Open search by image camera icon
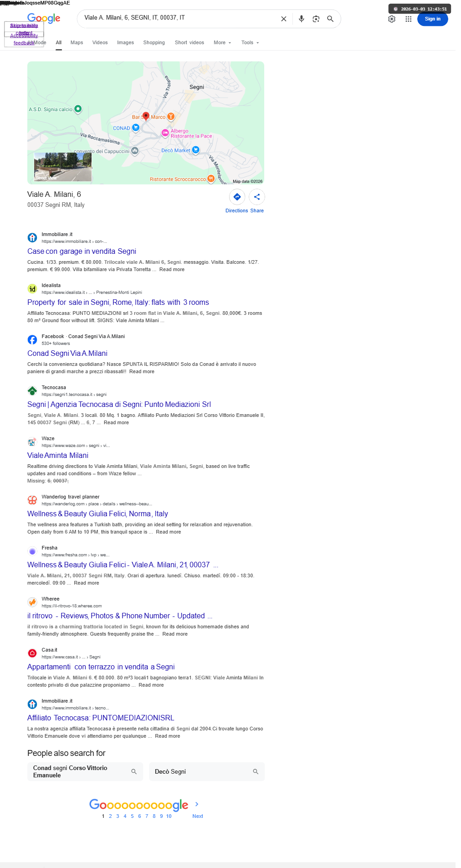Viewport: 461px width, 868px height. pos(316,19)
